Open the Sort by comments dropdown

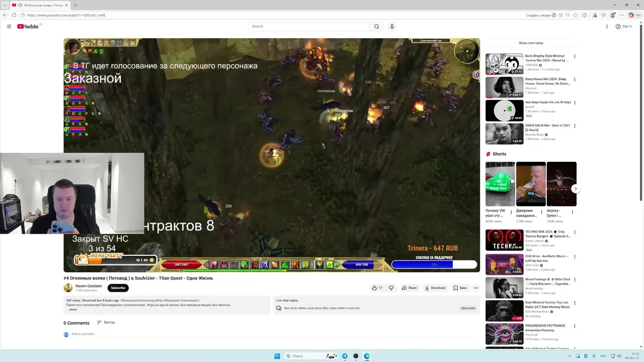(106, 322)
